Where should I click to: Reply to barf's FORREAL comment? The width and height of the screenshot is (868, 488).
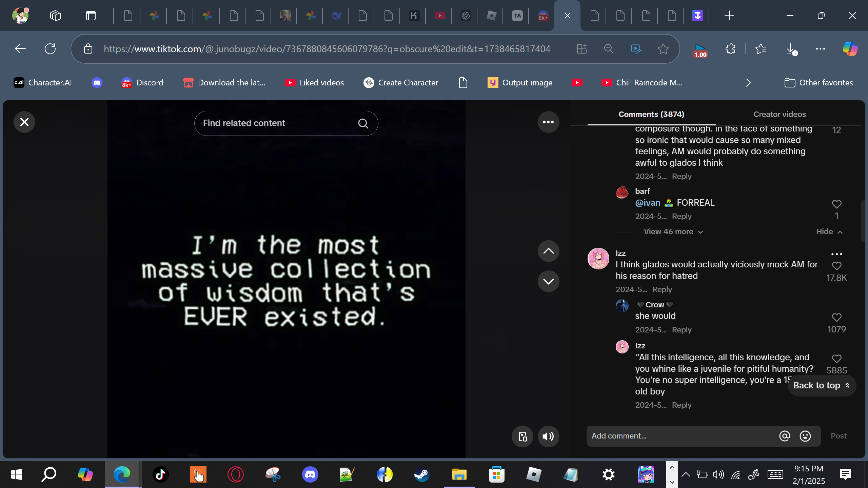pos(682,217)
